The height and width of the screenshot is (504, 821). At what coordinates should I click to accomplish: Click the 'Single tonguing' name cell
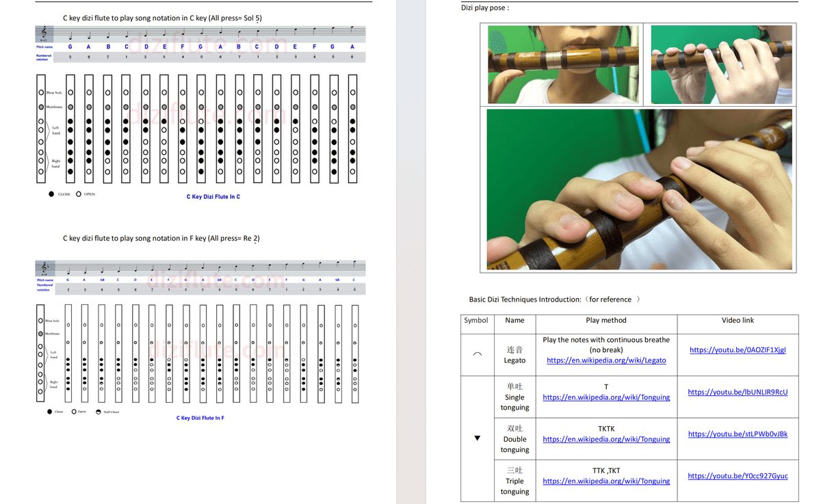[514, 397]
